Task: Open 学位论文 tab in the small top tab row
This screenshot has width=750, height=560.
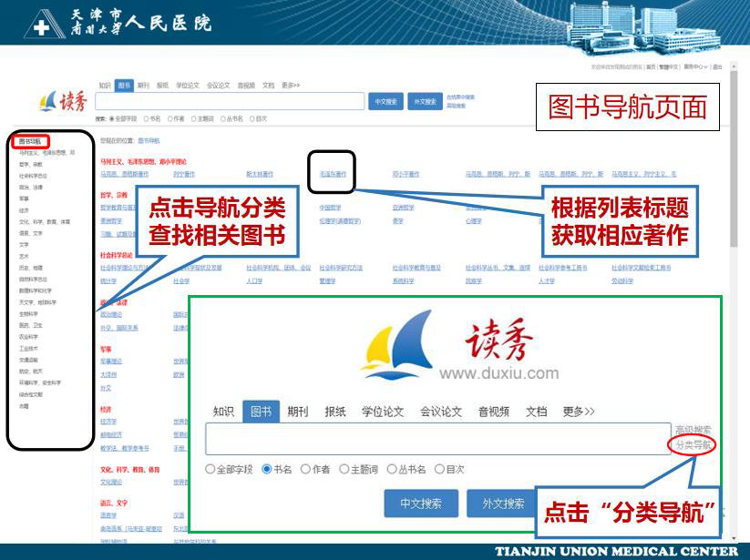Action: coord(188,85)
